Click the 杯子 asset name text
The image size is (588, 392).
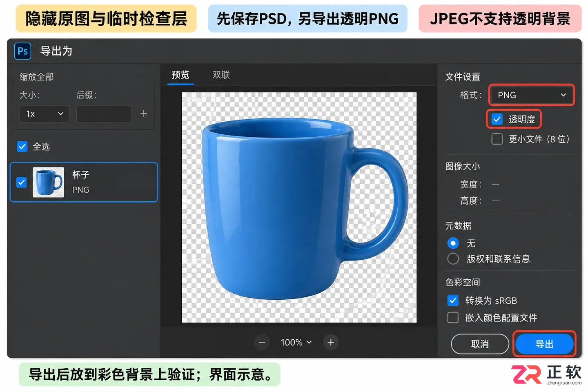click(81, 175)
